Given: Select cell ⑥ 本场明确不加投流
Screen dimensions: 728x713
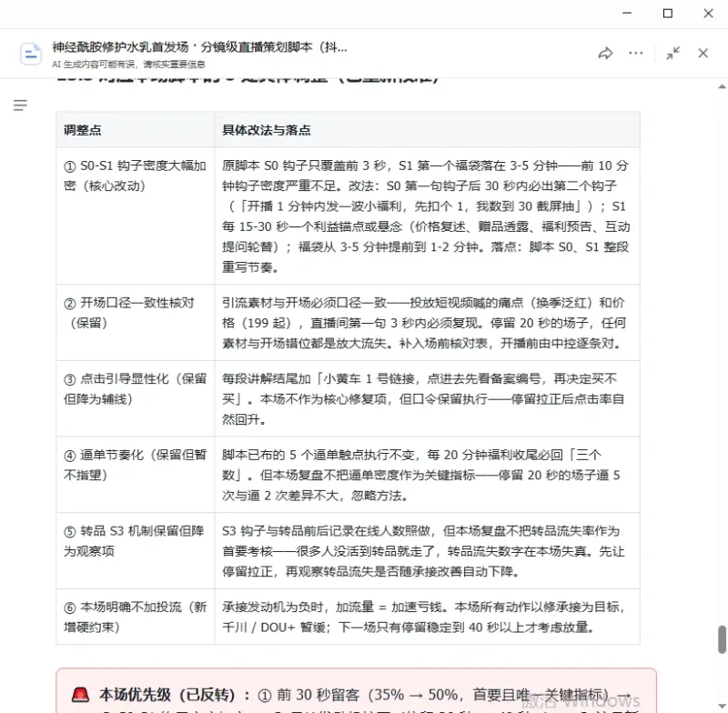Looking at the screenshot, I should coord(135,617).
